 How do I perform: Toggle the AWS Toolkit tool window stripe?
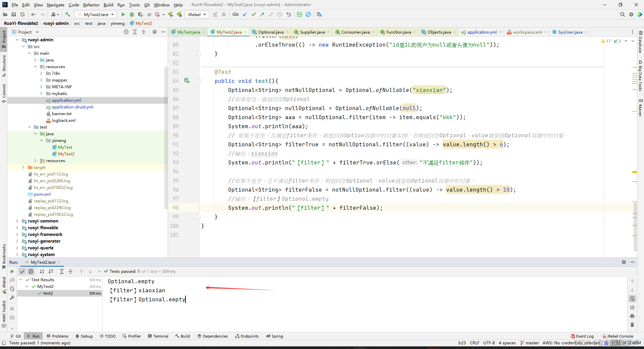4,314
